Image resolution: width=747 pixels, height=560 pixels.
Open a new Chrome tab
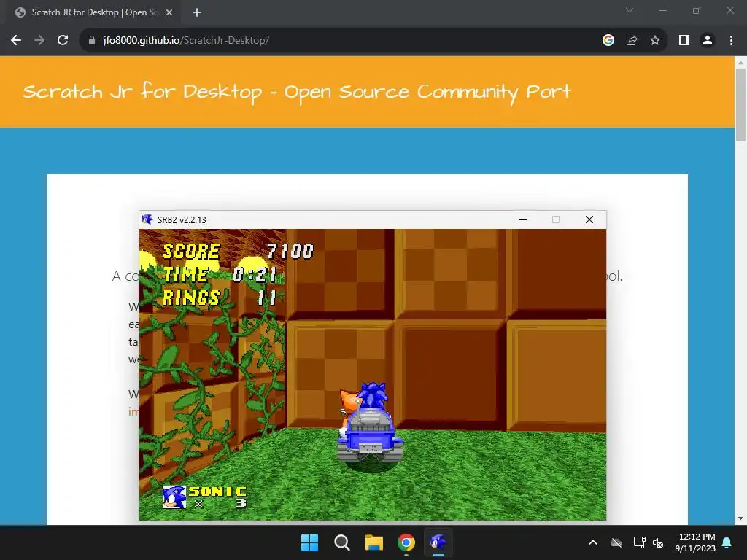(197, 12)
